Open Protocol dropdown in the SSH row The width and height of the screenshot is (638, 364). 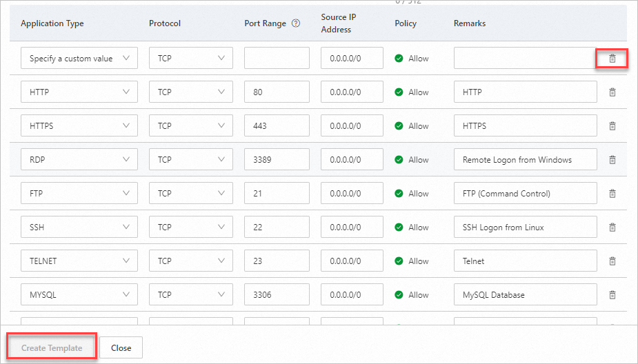[190, 228]
